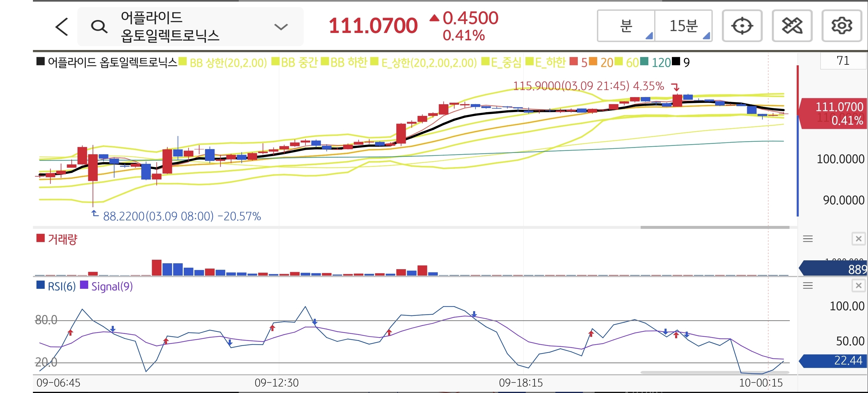Expand the stock name dropdown chevron

pos(281,27)
